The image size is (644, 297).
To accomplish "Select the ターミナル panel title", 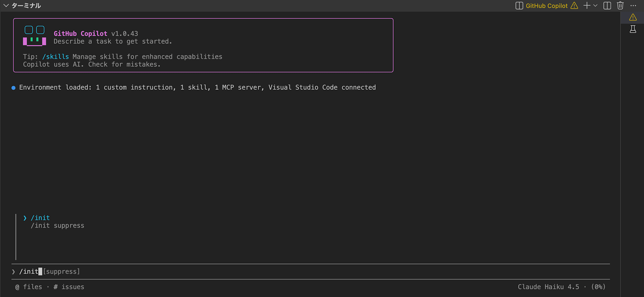I will tap(26, 5).
